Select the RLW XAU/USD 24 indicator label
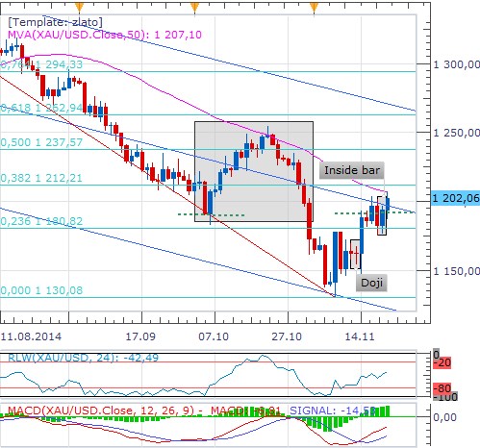Viewport: 480px width, 448px height. click(83, 358)
